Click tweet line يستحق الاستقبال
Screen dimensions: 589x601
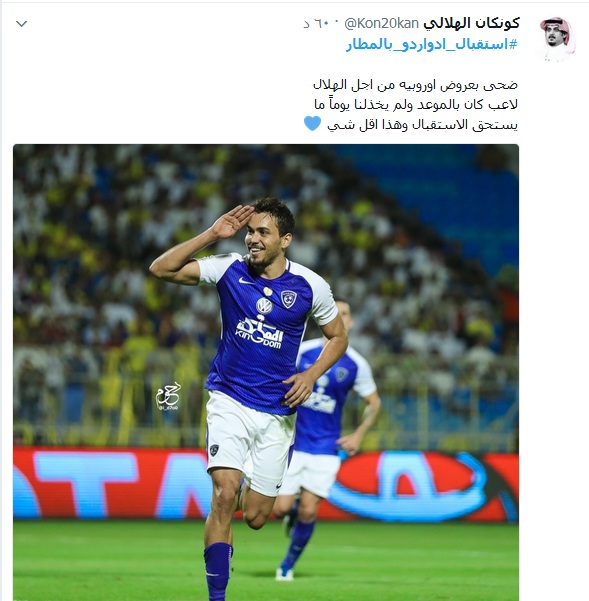click(x=422, y=125)
